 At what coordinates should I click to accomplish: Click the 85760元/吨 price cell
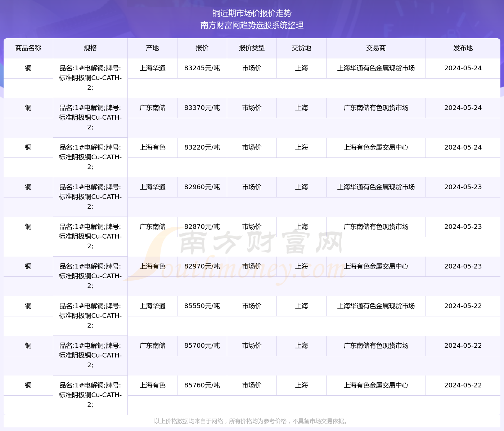202,385
